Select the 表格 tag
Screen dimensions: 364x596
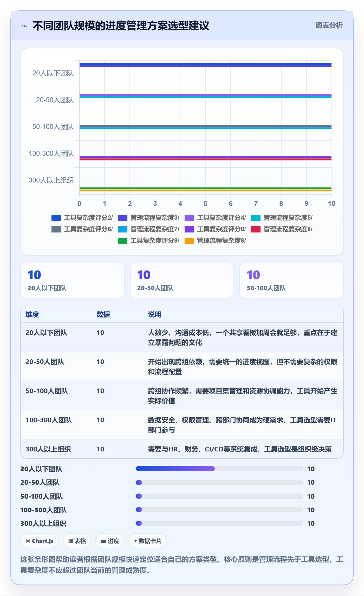[77, 541]
